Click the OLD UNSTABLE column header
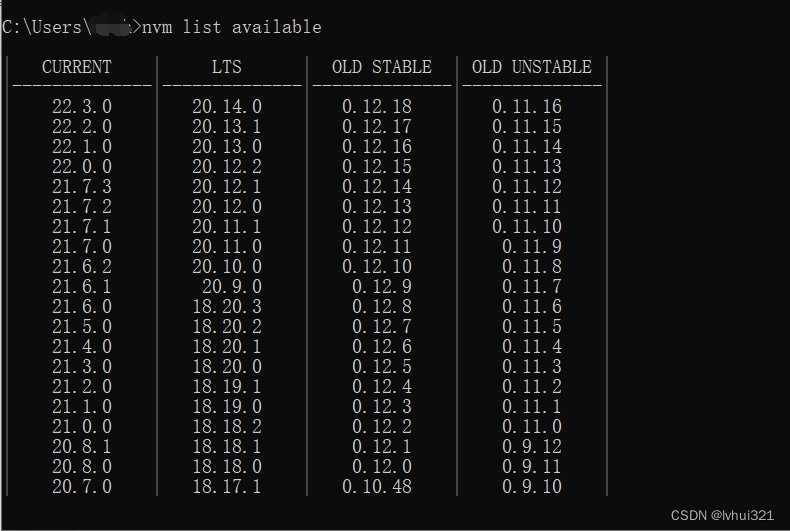 [532, 67]
